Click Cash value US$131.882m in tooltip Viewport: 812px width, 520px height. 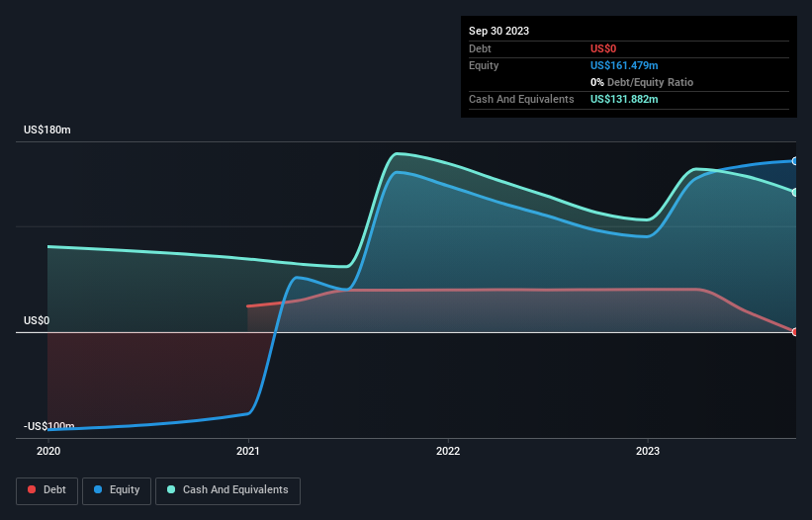pyautogui.click(x=624, y=99)
